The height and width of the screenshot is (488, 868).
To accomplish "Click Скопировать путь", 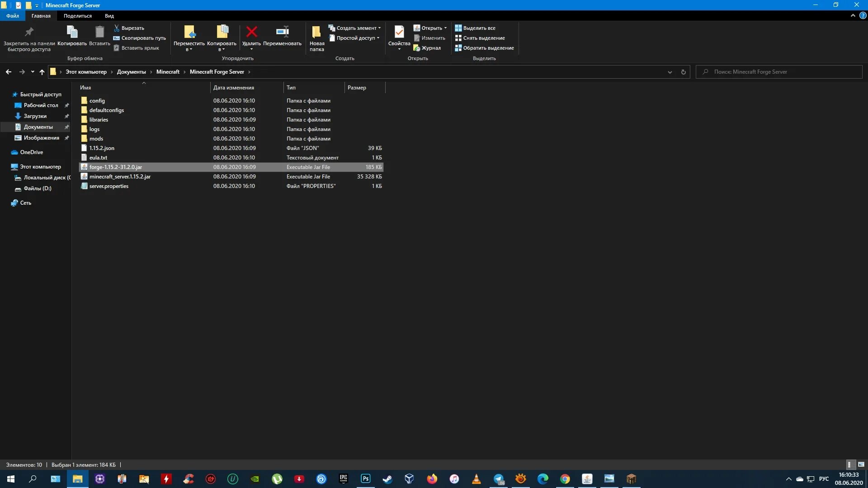I will pos(139,38).
